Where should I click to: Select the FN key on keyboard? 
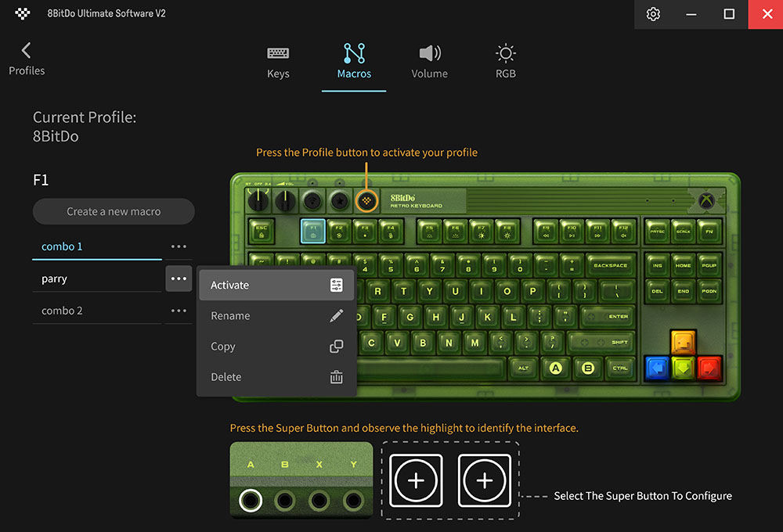(x=709, y=231)
